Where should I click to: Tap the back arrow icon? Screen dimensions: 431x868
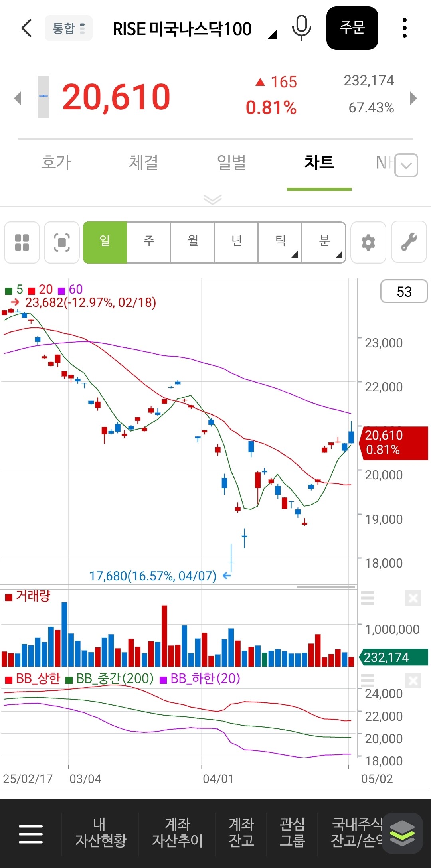26,28
